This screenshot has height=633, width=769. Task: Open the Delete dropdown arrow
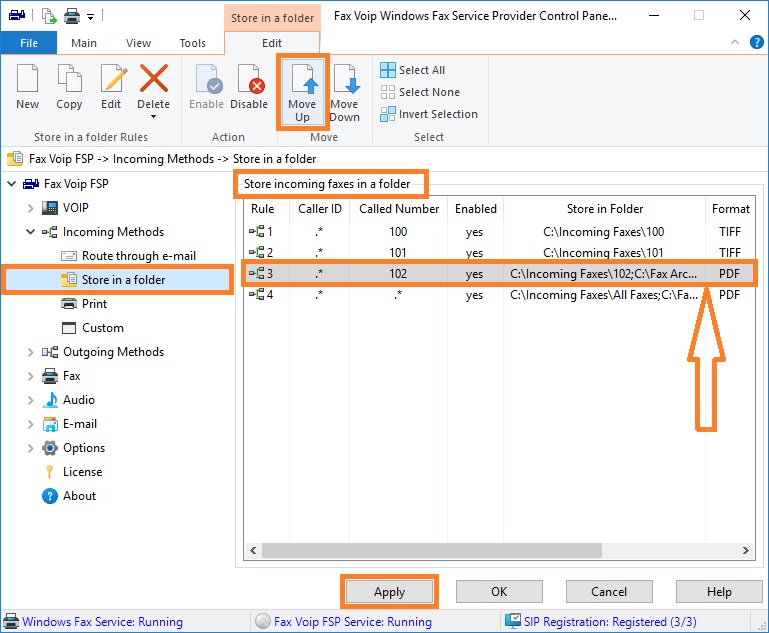click(x=154, y=117)
